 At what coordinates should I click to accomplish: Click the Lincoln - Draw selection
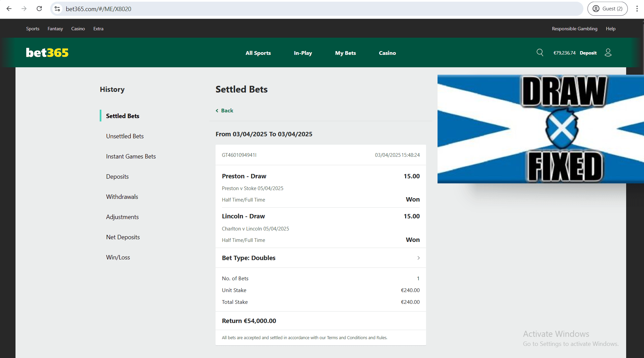243,216
